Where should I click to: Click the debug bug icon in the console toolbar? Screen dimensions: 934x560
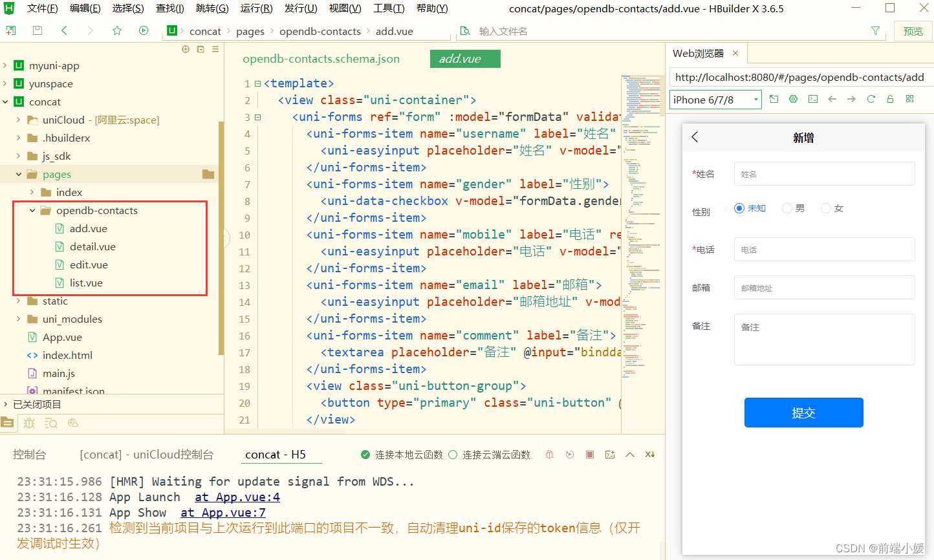(x=548, y=455)
